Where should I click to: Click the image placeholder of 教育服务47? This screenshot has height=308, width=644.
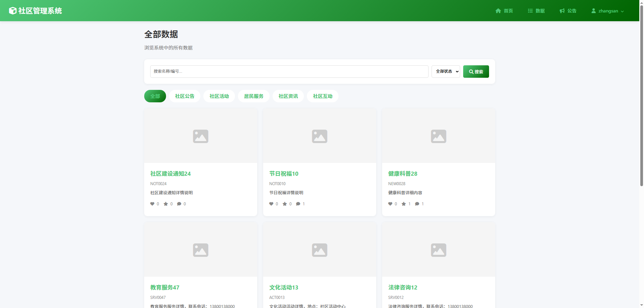click(201, 250)
